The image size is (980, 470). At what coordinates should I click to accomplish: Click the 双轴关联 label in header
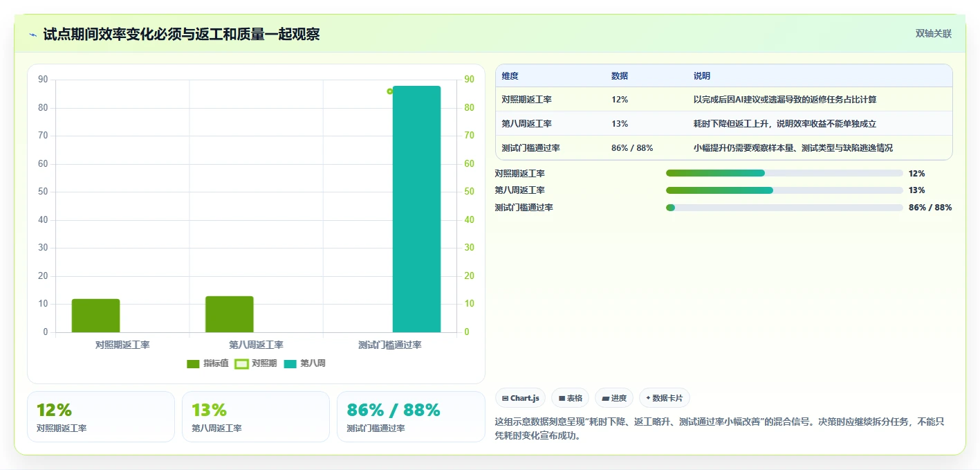[934, 33]
